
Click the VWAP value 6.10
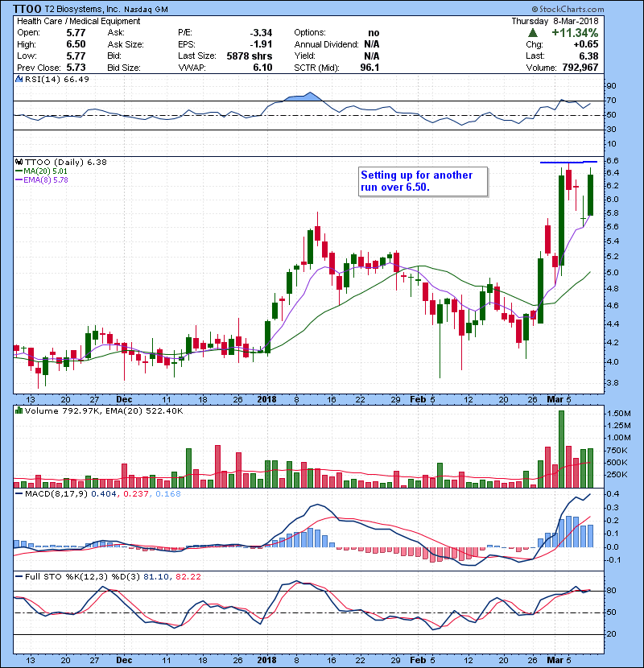tap(262, 68)
